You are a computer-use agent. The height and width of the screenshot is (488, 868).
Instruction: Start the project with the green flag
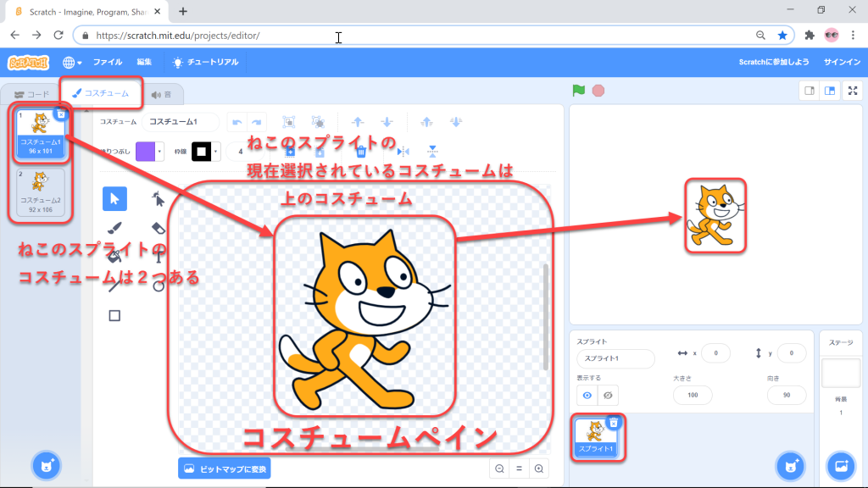pos(578,90)
